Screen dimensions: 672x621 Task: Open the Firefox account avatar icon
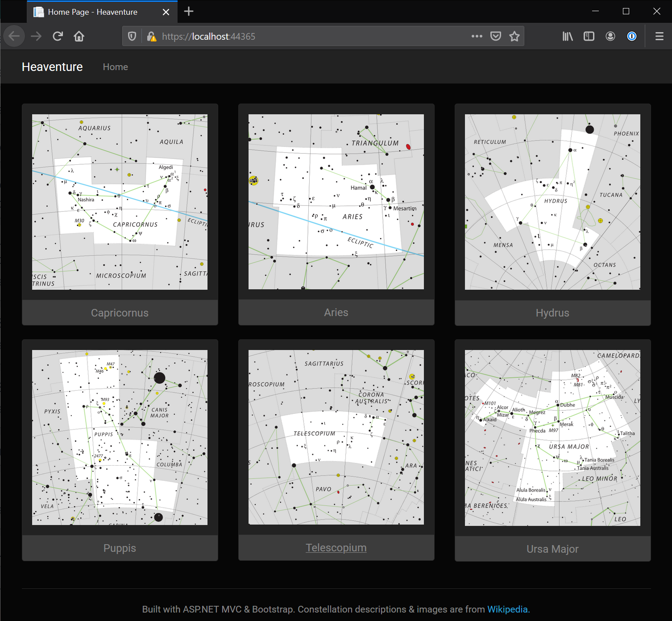(610, 36)
